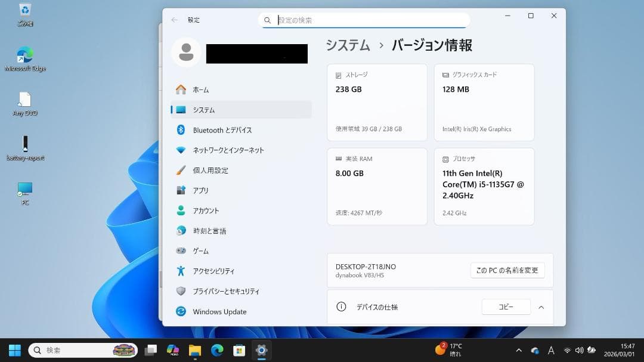Open the Wi-Fi network tray icon

click(x=567, y=351)
